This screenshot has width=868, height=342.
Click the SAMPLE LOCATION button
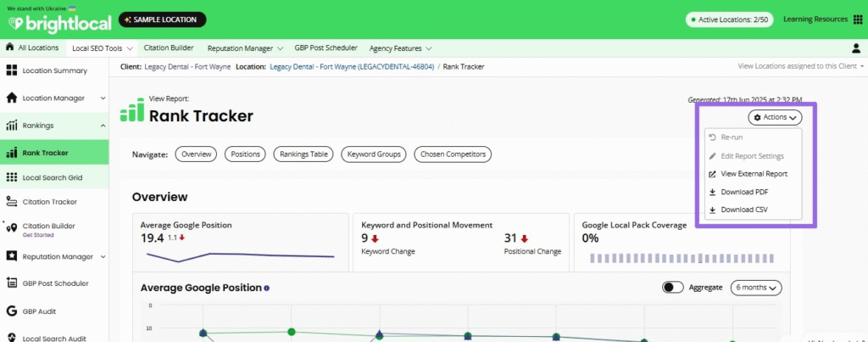(162, 20)
